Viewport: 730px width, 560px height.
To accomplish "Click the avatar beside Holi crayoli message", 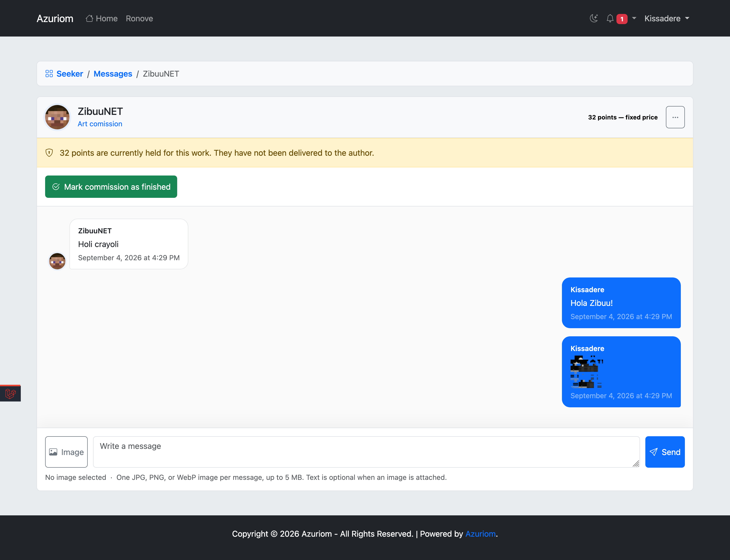I will point(57,261).
